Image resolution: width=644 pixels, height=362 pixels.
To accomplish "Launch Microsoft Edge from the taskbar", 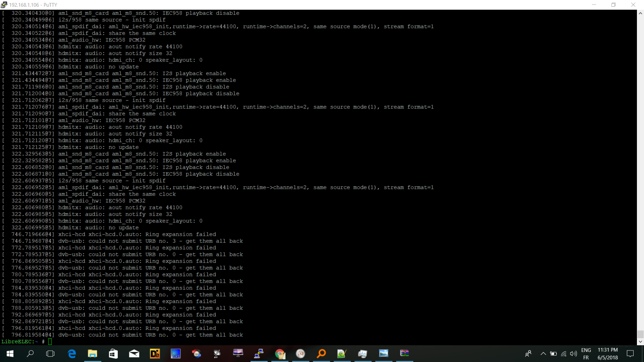I will click(x=72, y=353).
